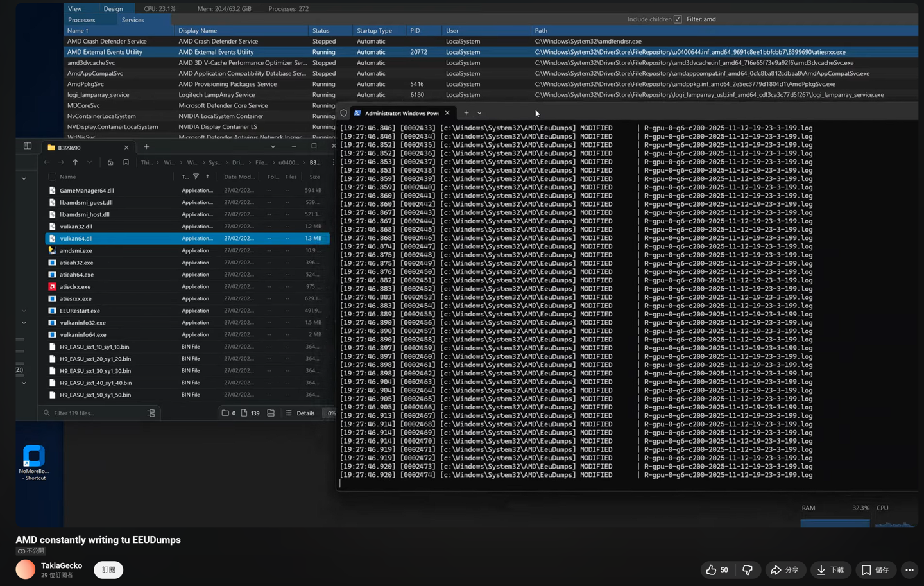Toggle the Include children checkbox
The image size is (924, 586).
click(678, 19)
